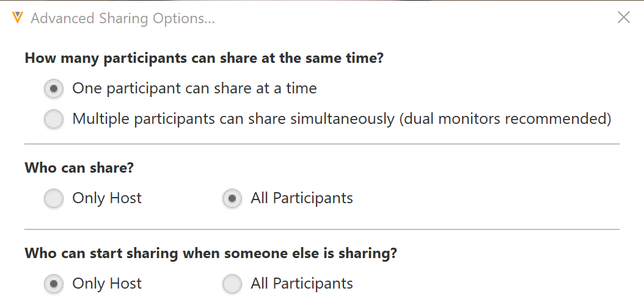Click the 'One participant can share at a time' label

(x=194, y=88)
